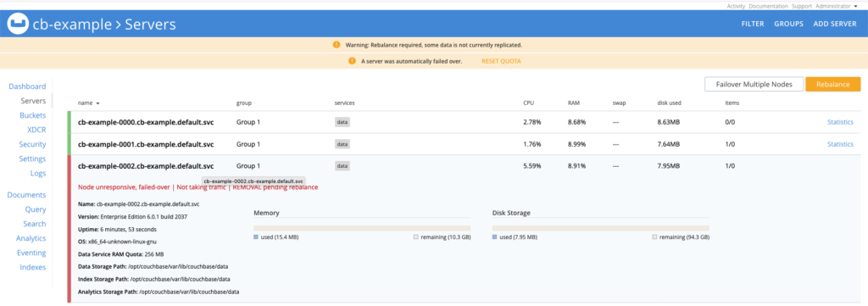Select Eventing in the sidebar

click(x=31, y=253)
